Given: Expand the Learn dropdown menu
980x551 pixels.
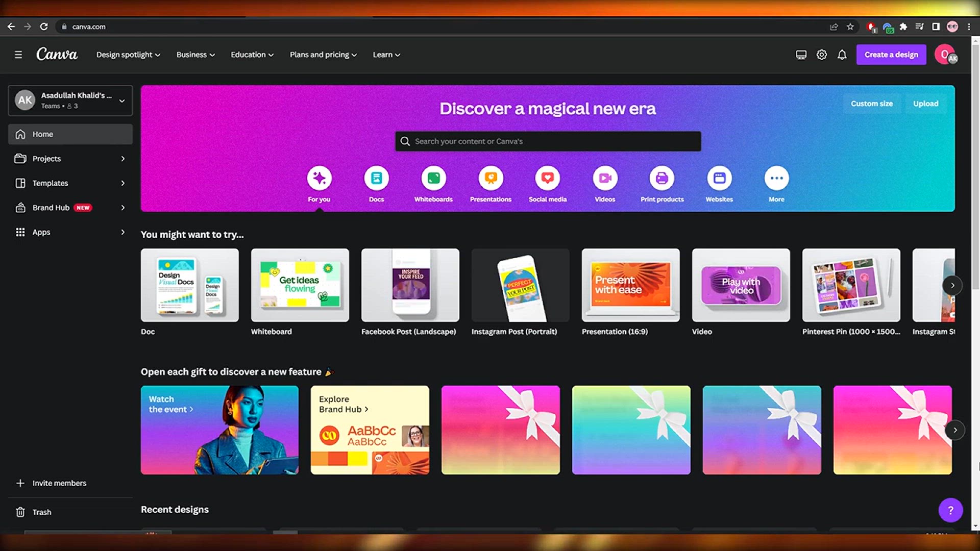Looking at the screenshot, I should pos(386,55).
